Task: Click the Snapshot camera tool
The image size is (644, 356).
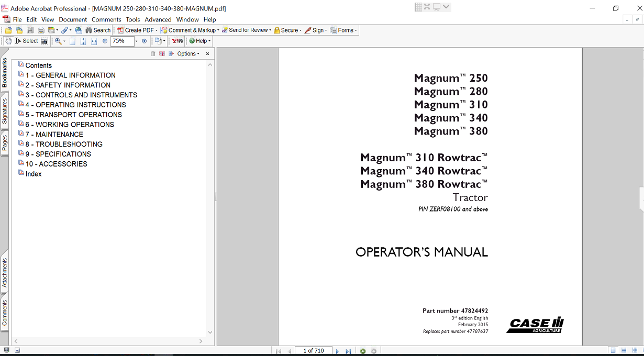Action: [x=45, y=41]
